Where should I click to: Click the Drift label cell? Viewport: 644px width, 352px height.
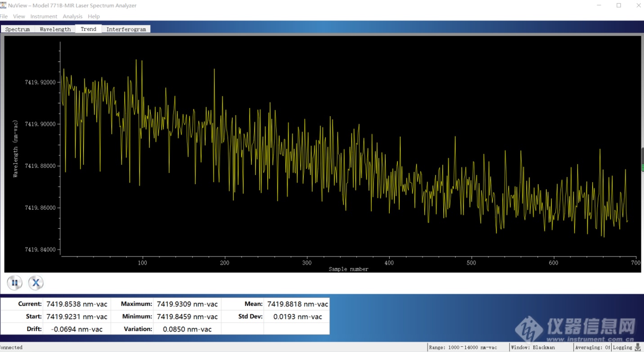(x=22, y=329)
